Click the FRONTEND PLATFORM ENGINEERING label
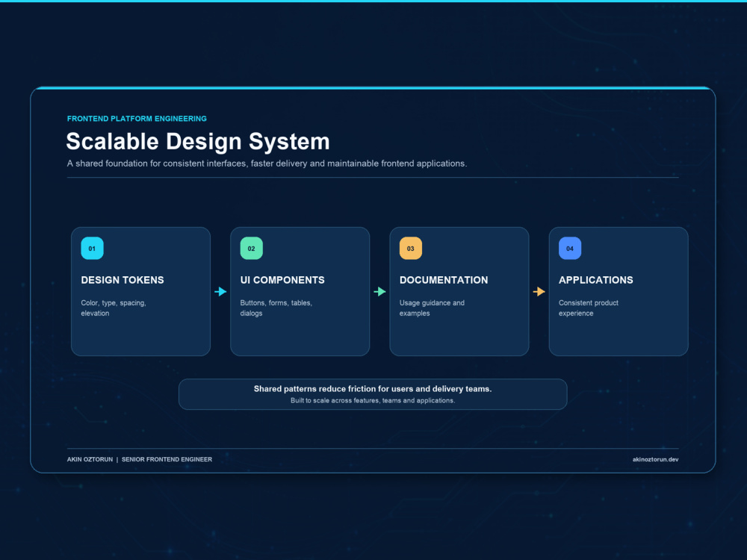 point(137,119)
